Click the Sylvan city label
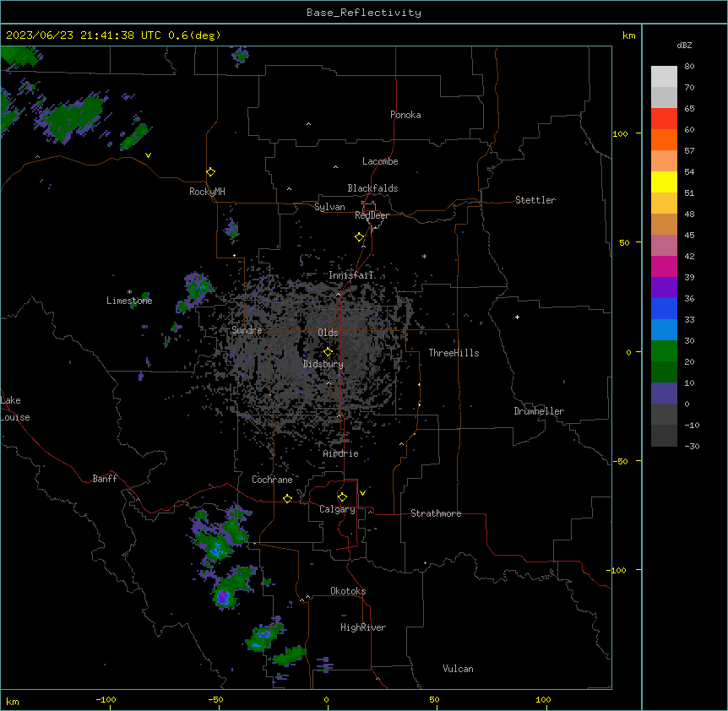Image resolution: width=728 pixels, height=711 pixels. tap(329, 207)
